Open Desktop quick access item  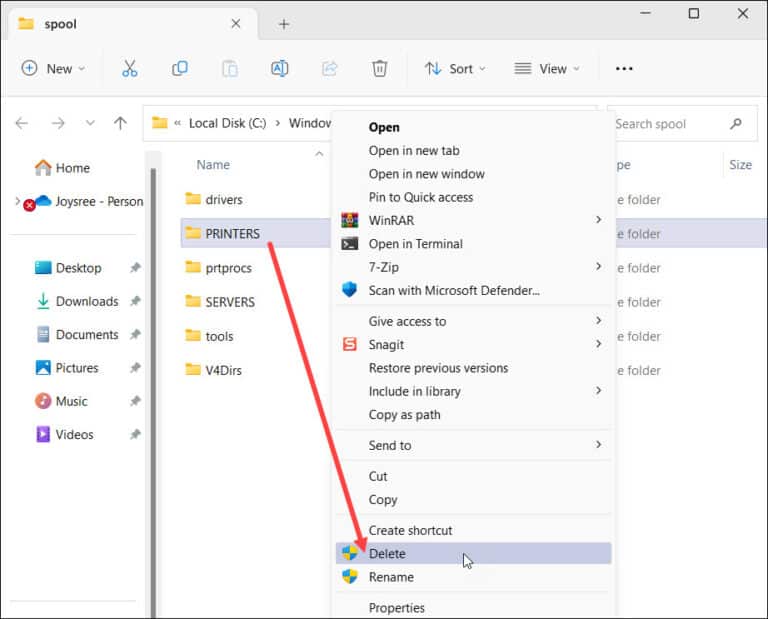pyautogui.click(x=69, y=268)
